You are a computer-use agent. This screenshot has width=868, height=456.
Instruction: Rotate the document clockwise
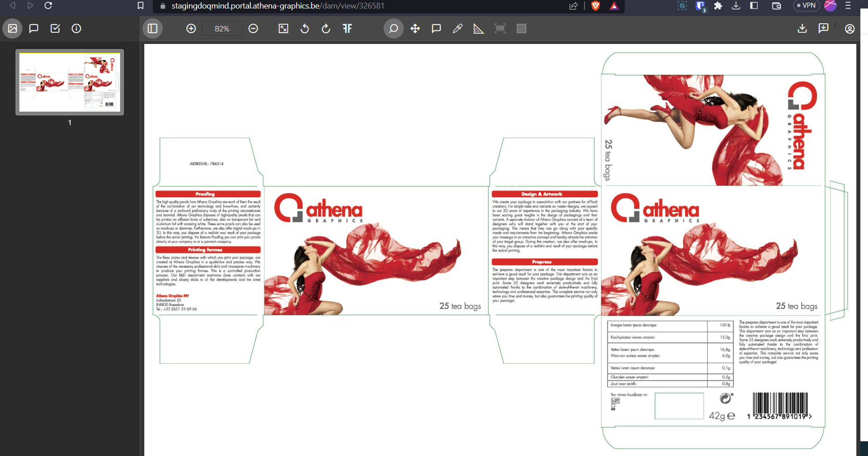(326, 29)
